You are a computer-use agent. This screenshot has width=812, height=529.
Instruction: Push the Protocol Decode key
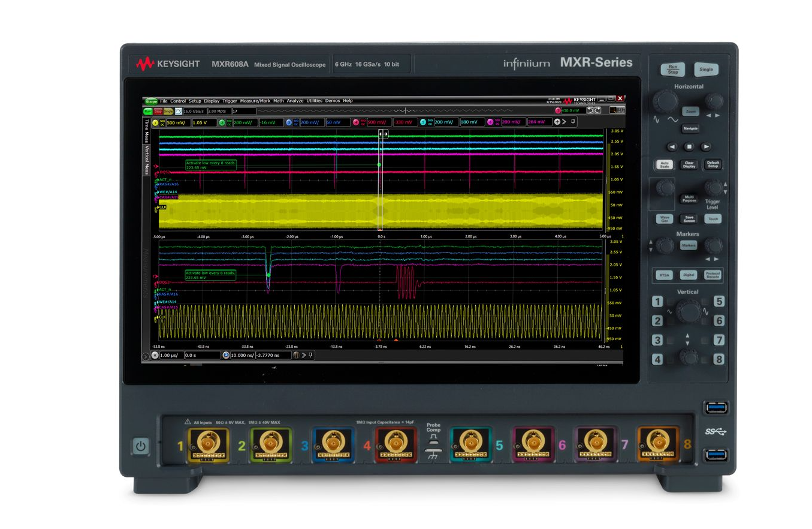[x=713, y=275]
